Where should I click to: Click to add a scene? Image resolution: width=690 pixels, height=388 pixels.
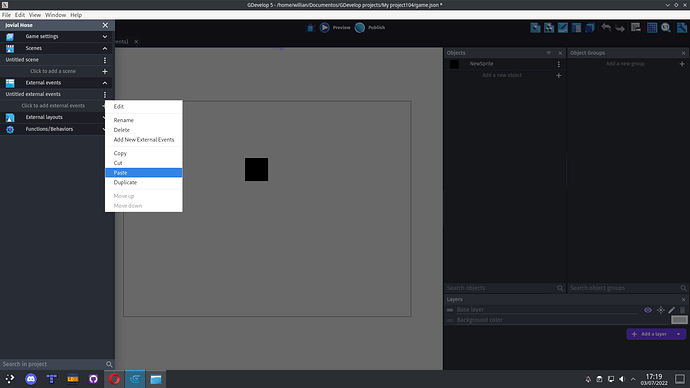click(53, 71)
